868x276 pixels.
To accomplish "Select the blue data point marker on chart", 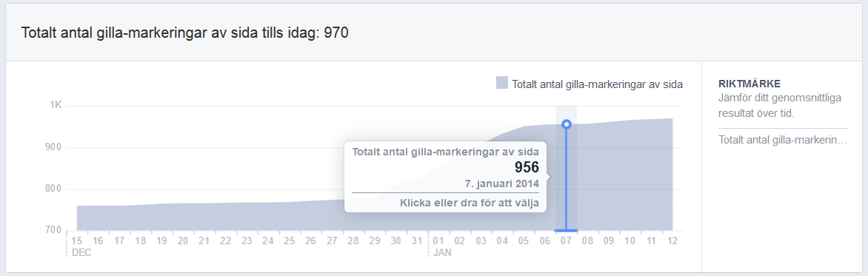I will (567, 124).
